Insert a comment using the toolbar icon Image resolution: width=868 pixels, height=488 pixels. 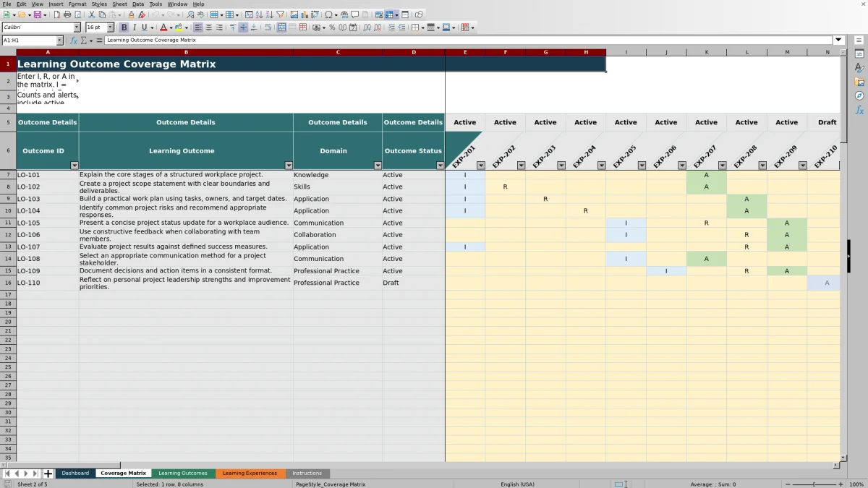tap(355, 14)
